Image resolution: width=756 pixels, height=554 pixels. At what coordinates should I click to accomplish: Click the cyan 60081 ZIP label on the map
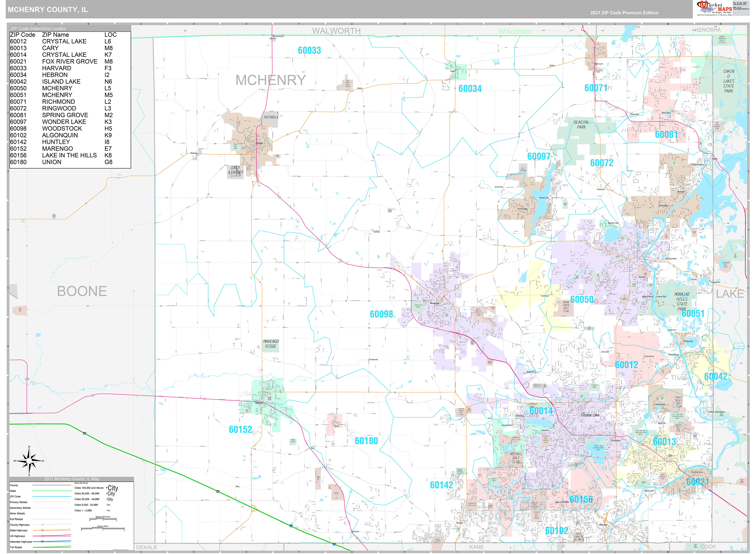(666, 134)
